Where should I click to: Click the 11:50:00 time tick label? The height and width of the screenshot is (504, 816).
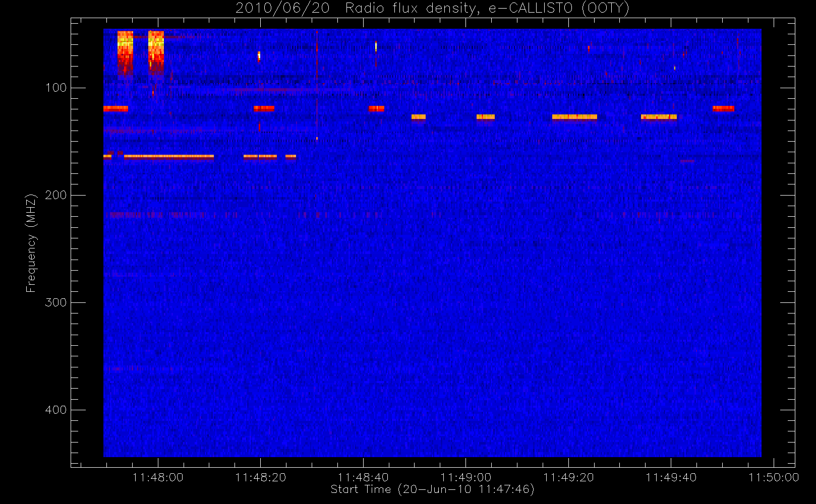[x=774, y=477]
